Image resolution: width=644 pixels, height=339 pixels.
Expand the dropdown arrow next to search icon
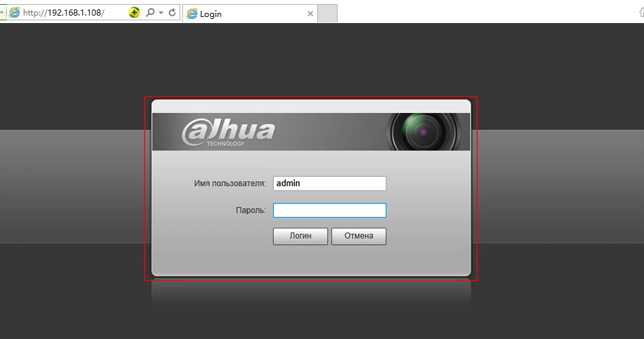[161, 13]
